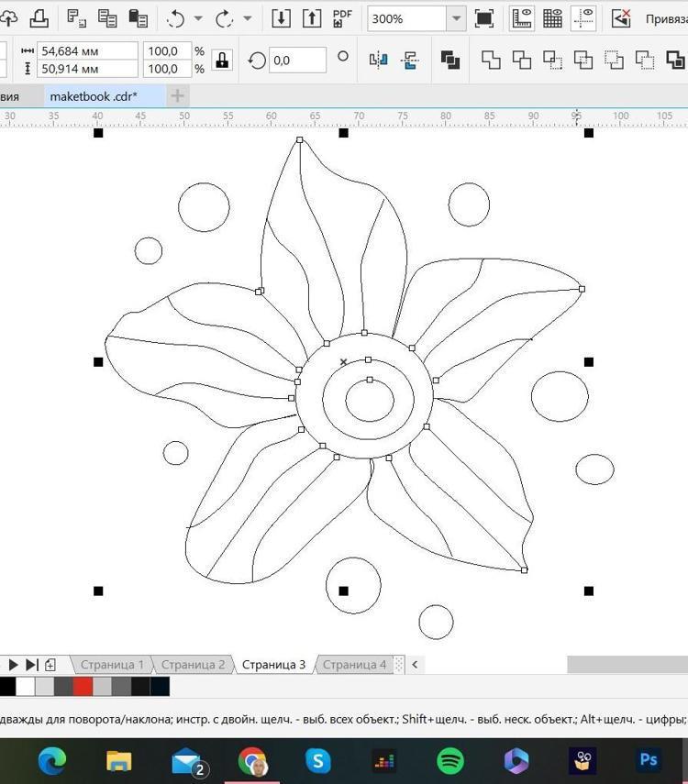Viewport: 688px width, 784px height.
Task: Toggle the show rulers button
Action: point(522,18)
